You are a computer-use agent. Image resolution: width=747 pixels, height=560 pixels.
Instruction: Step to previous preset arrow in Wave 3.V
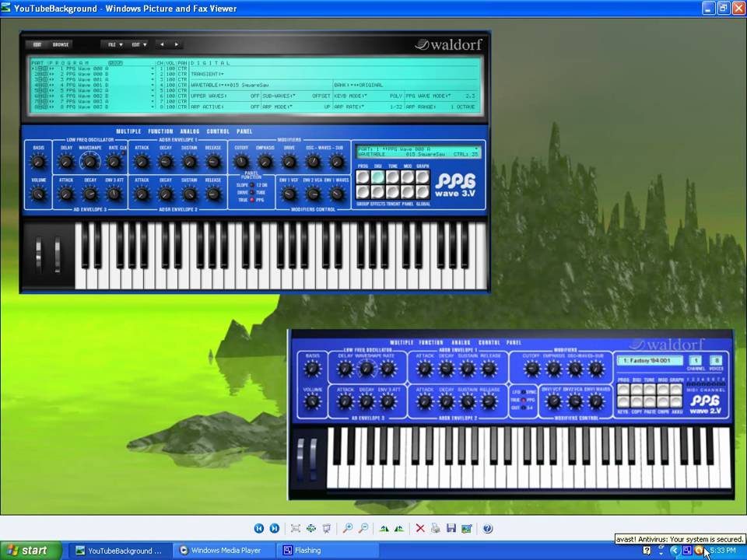(162, 44)
